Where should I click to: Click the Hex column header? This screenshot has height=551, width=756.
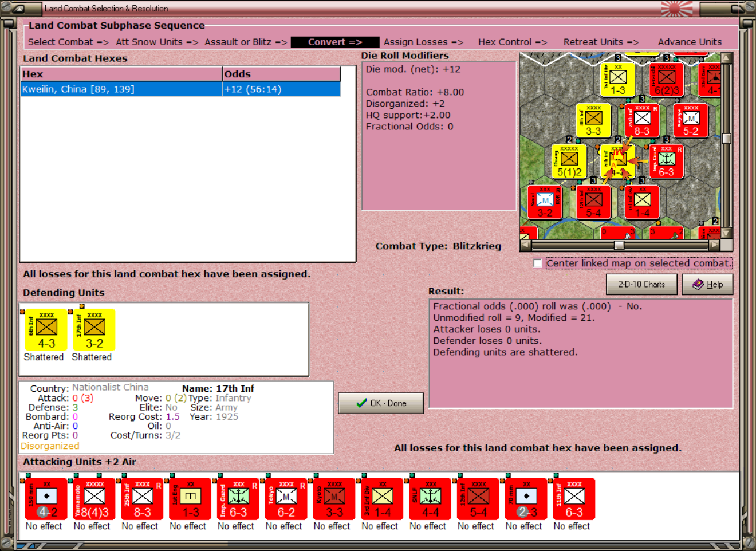121,74
